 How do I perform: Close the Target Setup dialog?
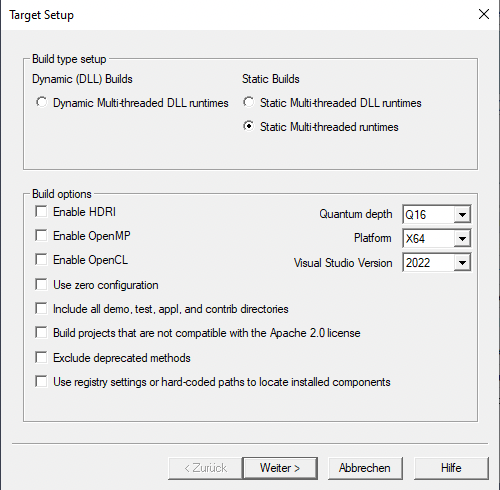coord(484,14)
